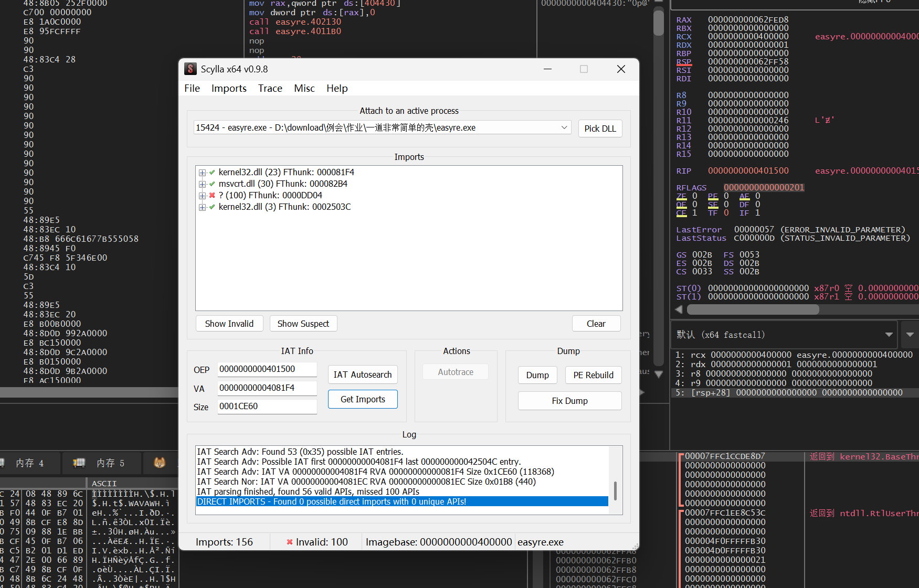Image resolution: width=919 pixels, height=588 pixels.
Task: Expand the kernel32.dll (23) import node
Action: coord(202,172)
